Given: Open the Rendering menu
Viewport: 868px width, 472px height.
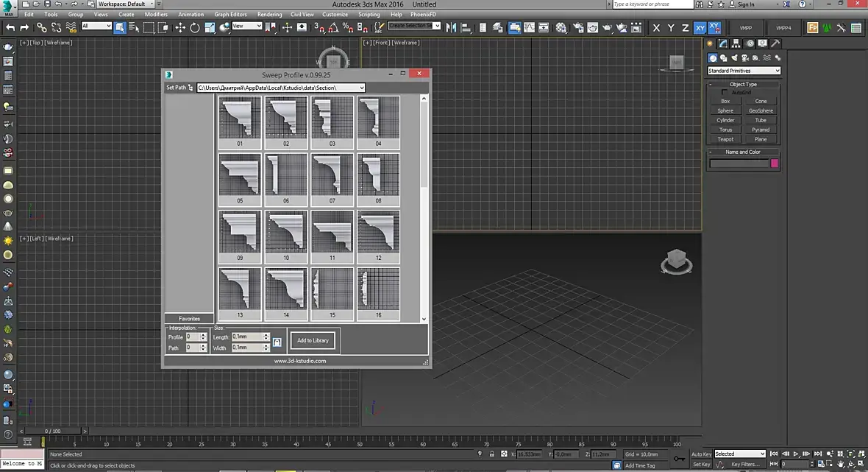Looking at the screenshot, I should (x=269, y=14).
